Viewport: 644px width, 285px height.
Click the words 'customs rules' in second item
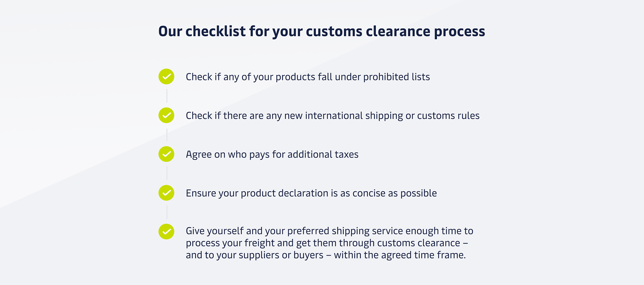[x=448, y=116]
